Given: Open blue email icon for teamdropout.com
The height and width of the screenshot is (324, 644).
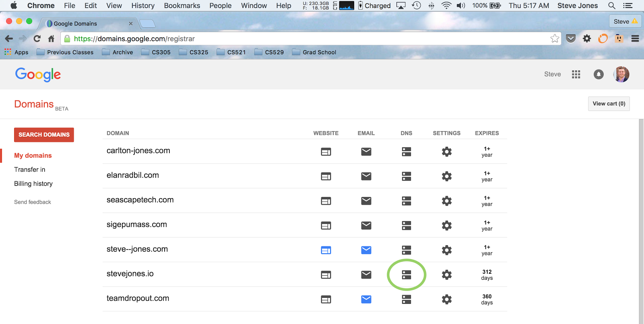Looking at the screenshot, I should tap(366, 299).
